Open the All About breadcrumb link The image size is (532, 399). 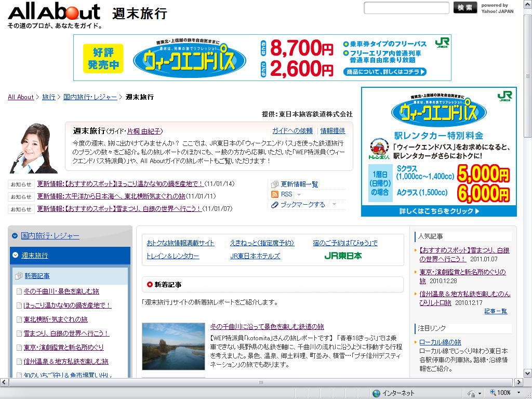coord(21,97)
